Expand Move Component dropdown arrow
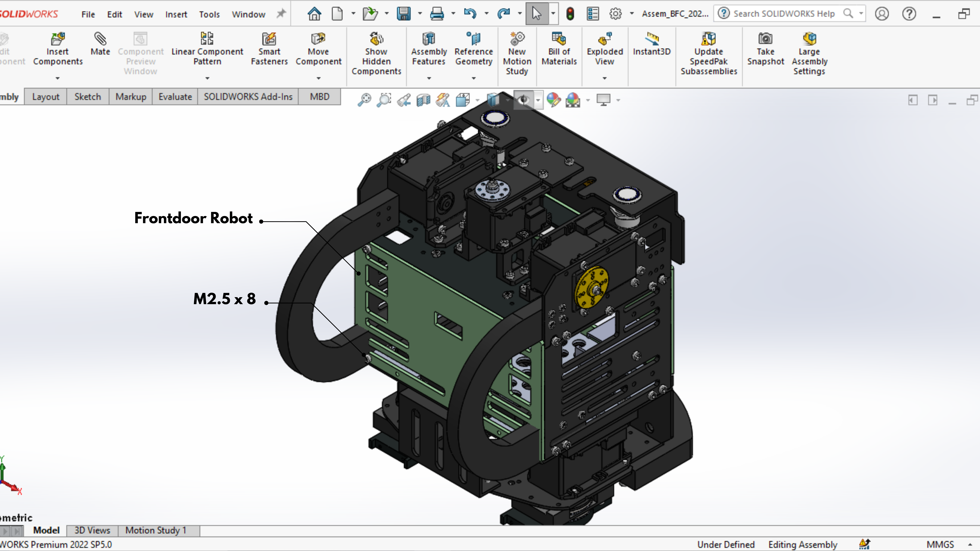Viewport: 980px width, 551px height. tap(319, 78)
